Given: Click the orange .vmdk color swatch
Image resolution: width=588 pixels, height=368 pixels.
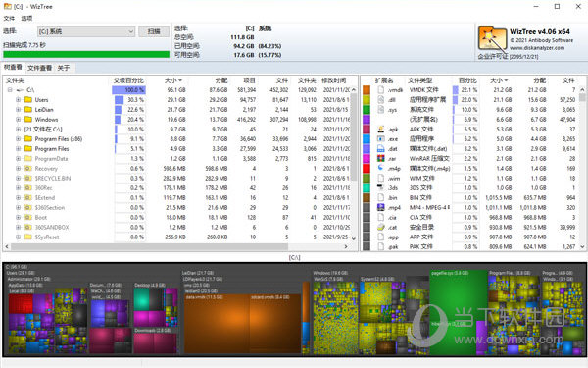Looking at the screenshot, I should click(367, 89).
